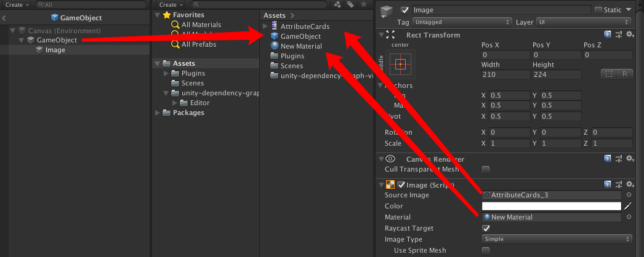Screen dimensions: 644x257
Task: Open object picker for Material field
Action: point(629,217)
